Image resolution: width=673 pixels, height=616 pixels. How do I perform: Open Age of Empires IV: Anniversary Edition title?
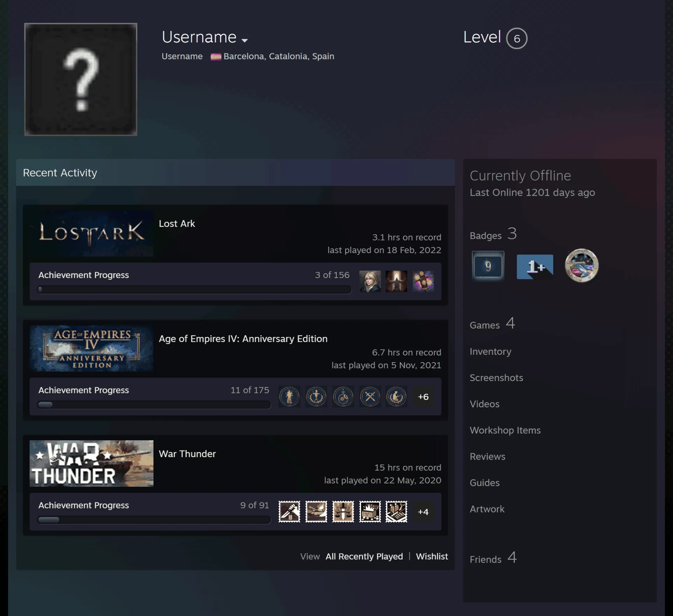(x=243, y=339)
